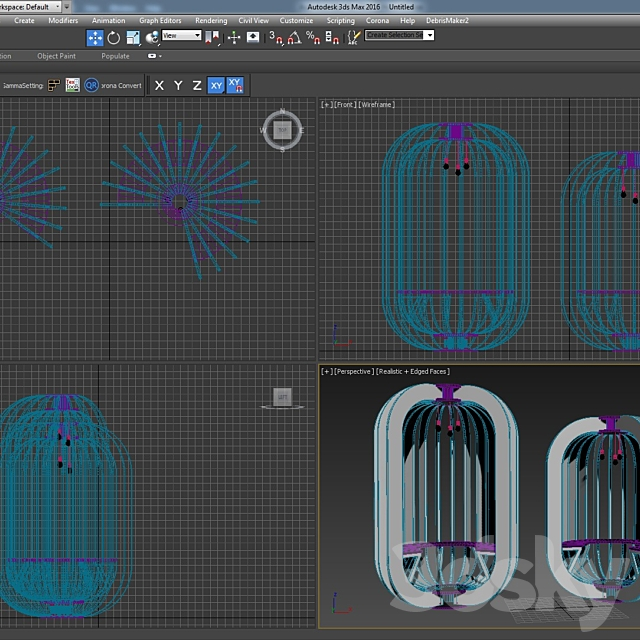The height and width of the screenshot is (640, 640).
Task: Click the Create Selection Set field
Action: [x=395, y=35]
